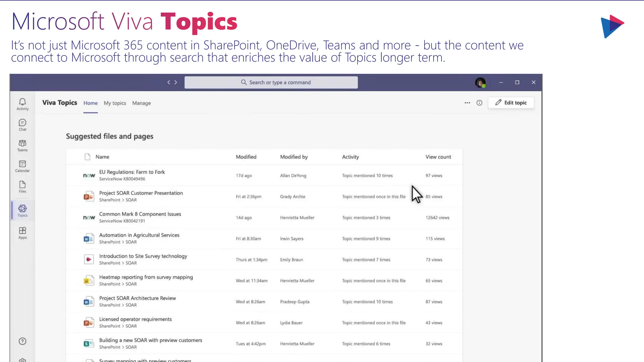Sort by the View count column header
Viewport: 644px width, 362px height.
[438, 157]
